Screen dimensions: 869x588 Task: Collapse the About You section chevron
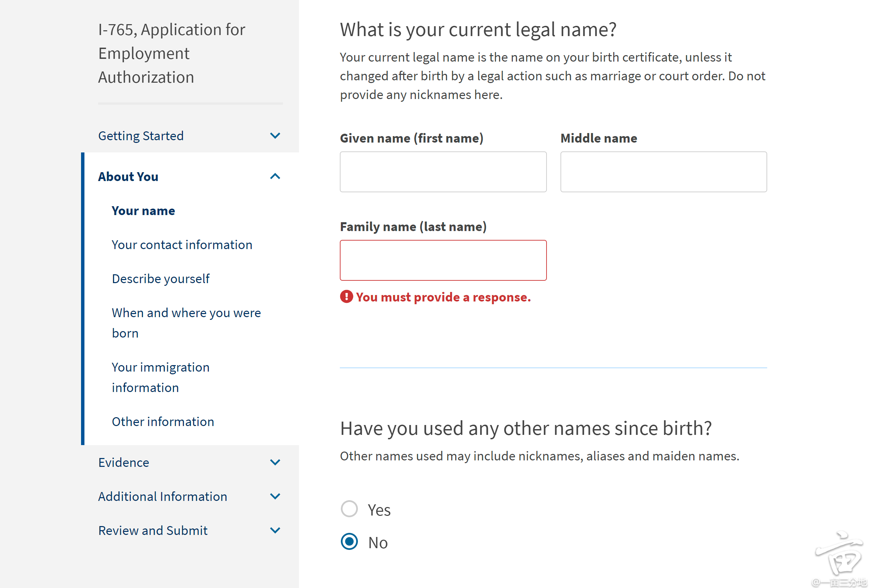tap(275, 176)
